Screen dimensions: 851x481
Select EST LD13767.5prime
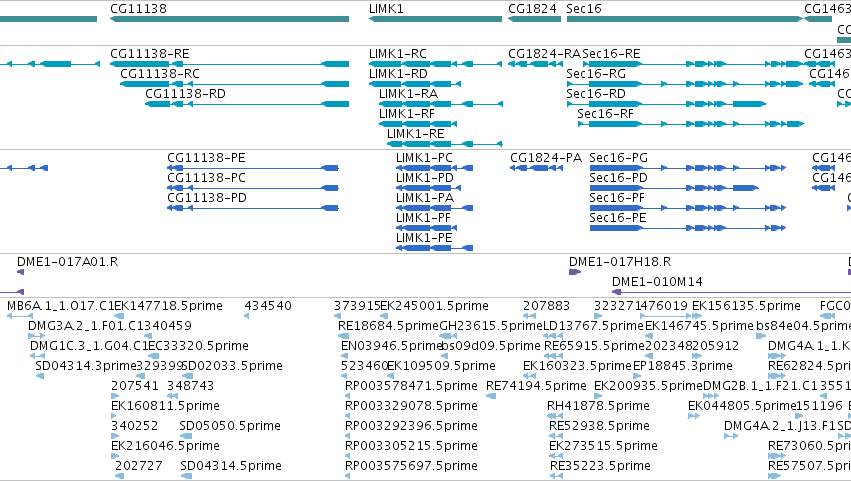pyautogui.click(x=553, y=336)
